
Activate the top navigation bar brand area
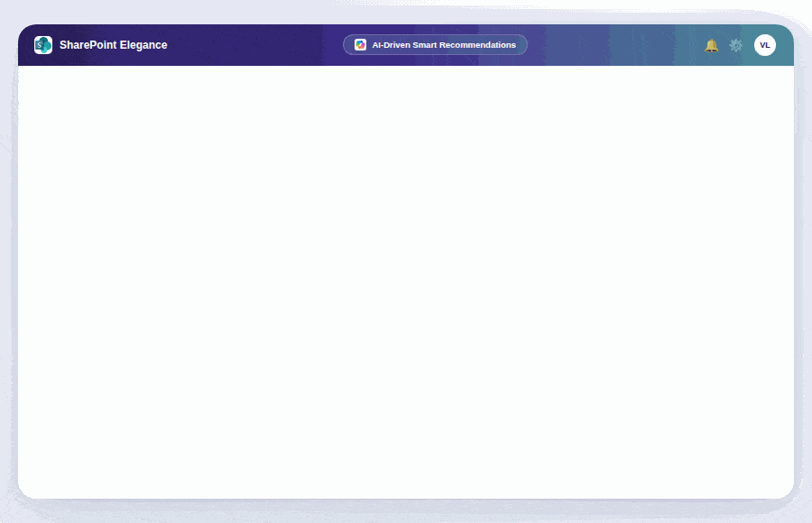point(99,44)
